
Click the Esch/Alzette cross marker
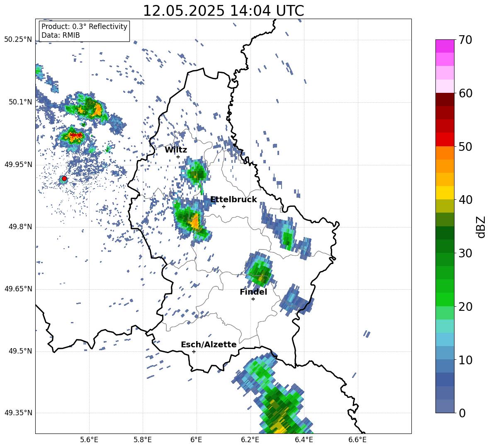click(194, 351)
